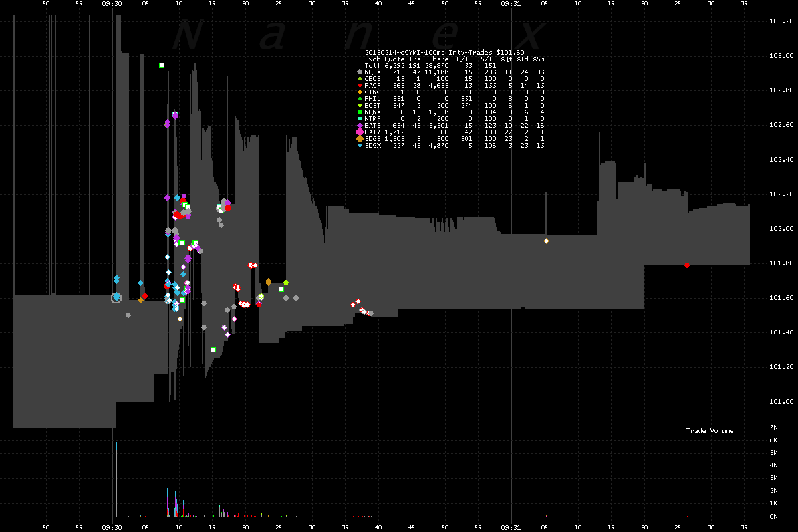Click the 4K volume axis label
Viewport: 798px width, 532px height.
(x=773, y=465)
